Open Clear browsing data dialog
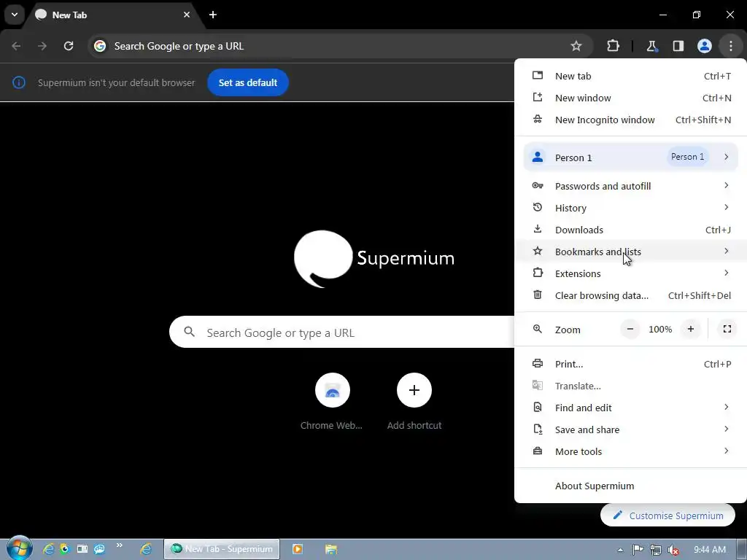The height and width of the screenshot is (560, 747). 631,295
